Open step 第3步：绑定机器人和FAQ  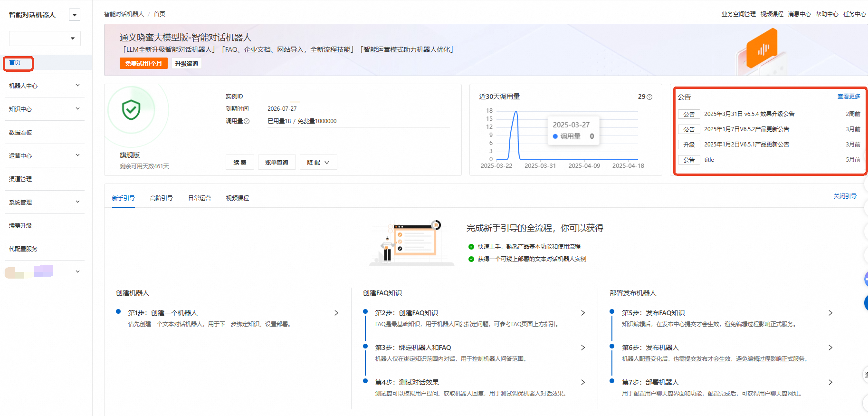pyautogui.click(x=413, y=348)
